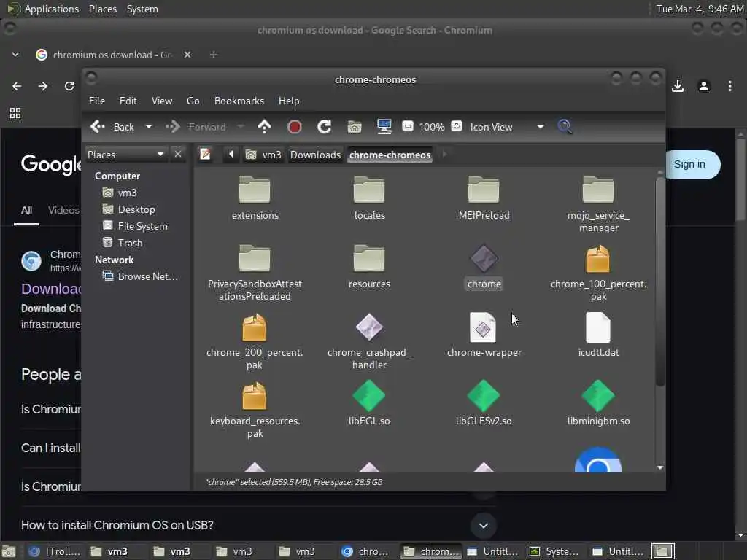This screenshot has height=560, width=747.
Task: Switch to Syste... window in the taskbar
Action: point(555,551)
